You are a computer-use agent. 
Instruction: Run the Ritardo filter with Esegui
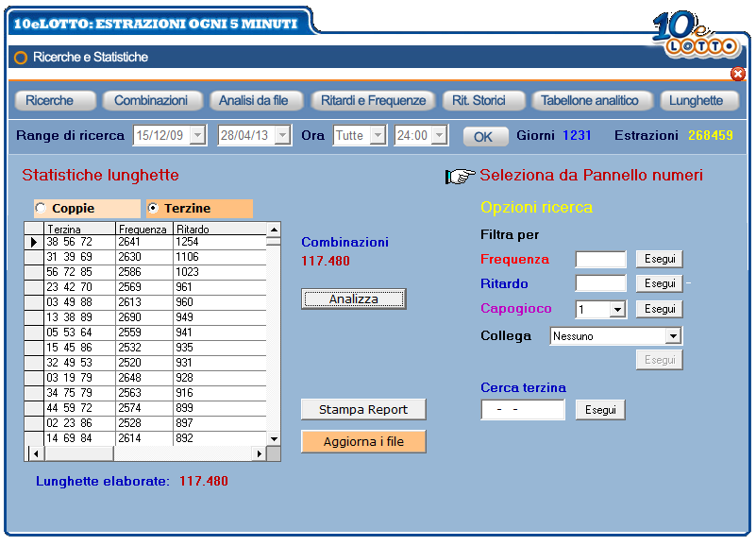click(x=660, y=283)
